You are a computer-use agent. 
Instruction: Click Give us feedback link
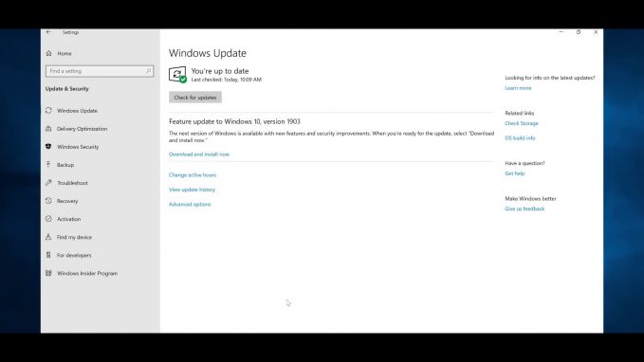524,208
